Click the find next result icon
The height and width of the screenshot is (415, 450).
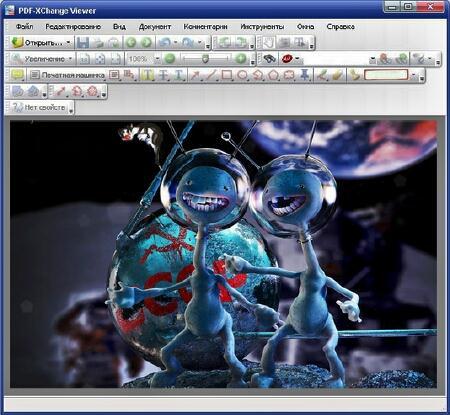pyautogui.click(x=401, y=59)
